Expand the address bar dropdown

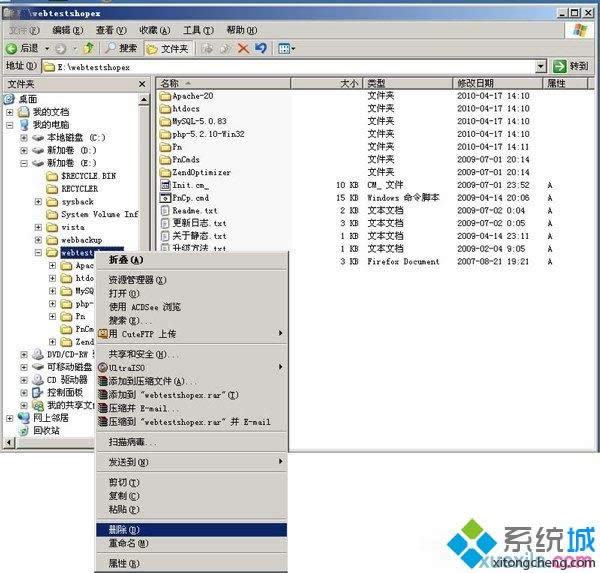541,66
